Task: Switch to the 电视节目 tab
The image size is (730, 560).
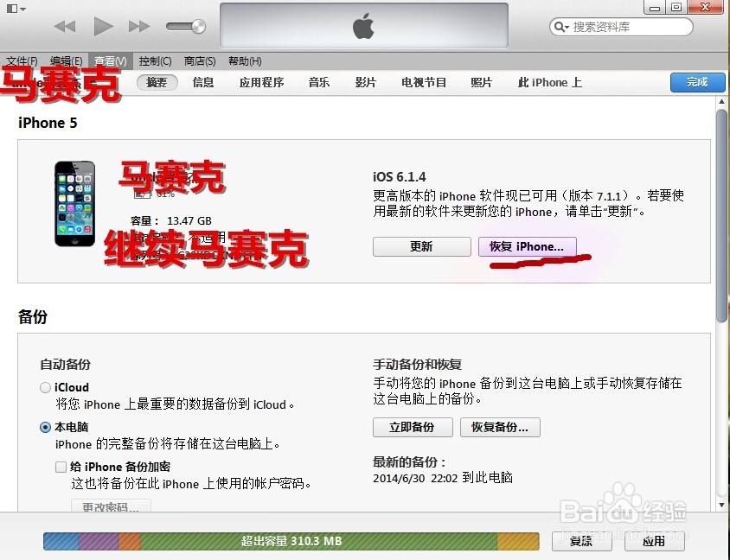Action: [x=424, y=82]
